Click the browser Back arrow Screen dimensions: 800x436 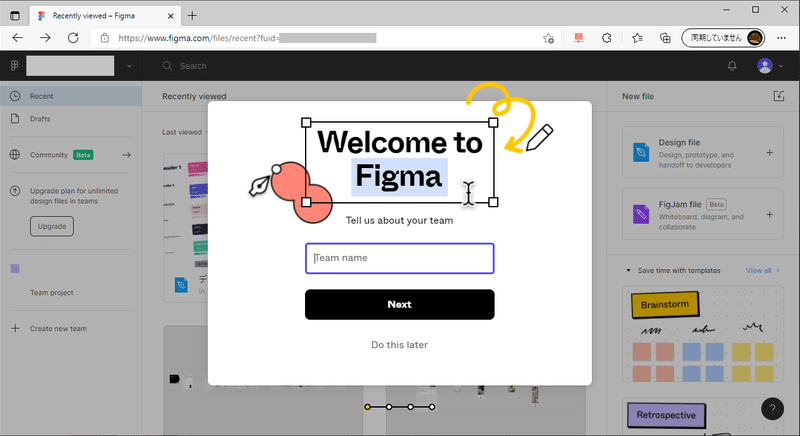pyautogui.click(x=17, y=38)
